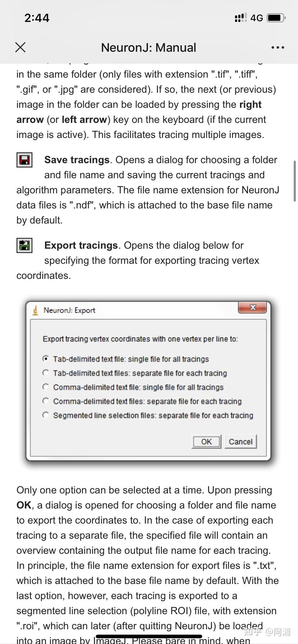Screen dimensions: 298x644
Task: Click the Export tracings icon
Action: (24, 245)
